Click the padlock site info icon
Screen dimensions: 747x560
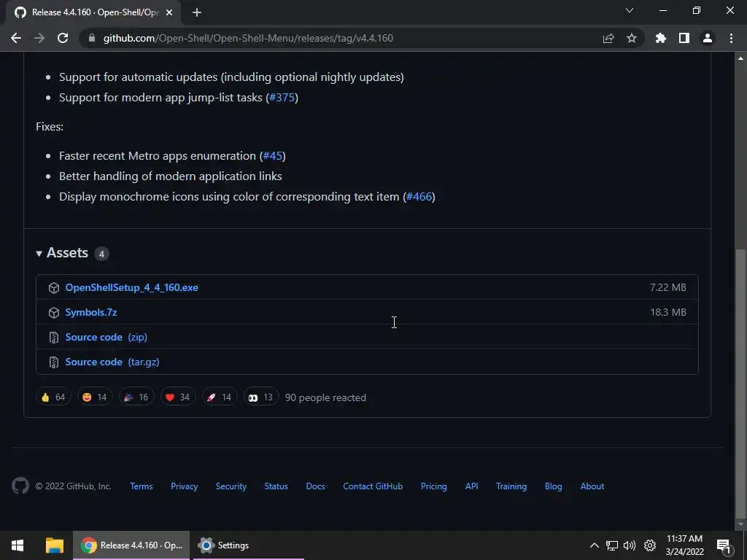92,38
